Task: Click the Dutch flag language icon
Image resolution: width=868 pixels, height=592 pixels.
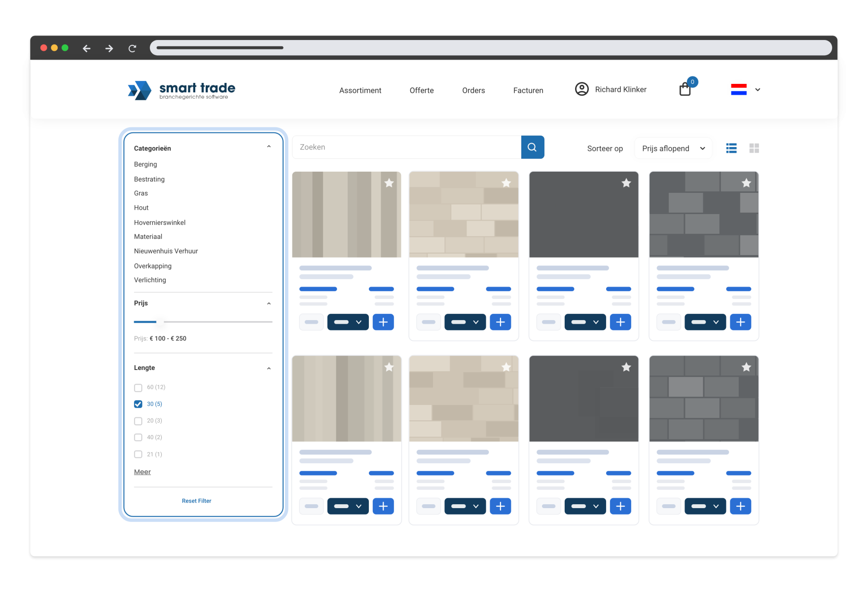Action: coord(739,89)
